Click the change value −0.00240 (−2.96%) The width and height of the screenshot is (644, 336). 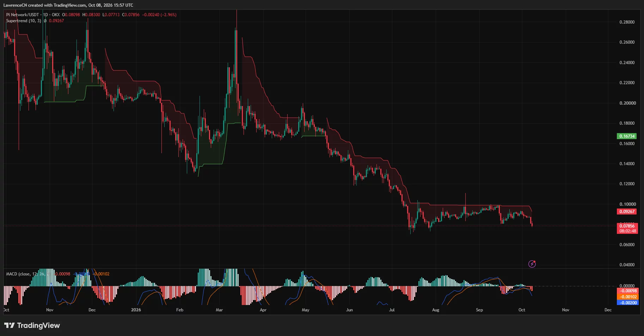pos(159,15)
